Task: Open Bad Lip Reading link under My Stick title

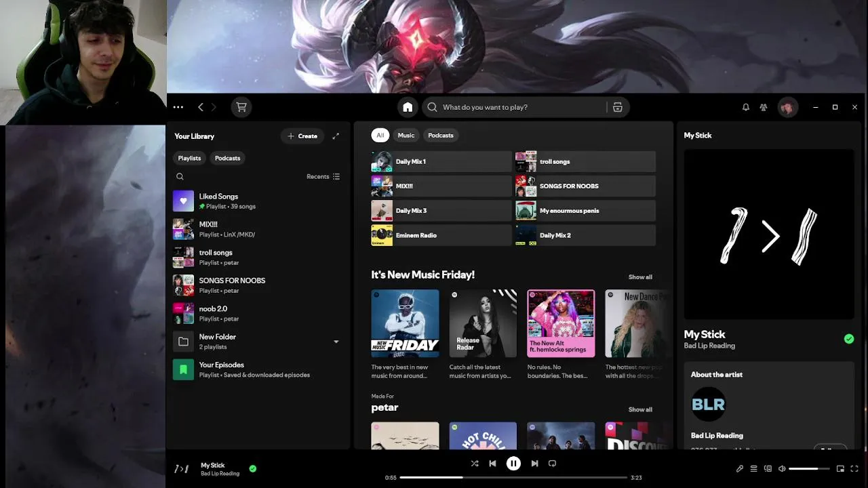Action: coord(709,346)
